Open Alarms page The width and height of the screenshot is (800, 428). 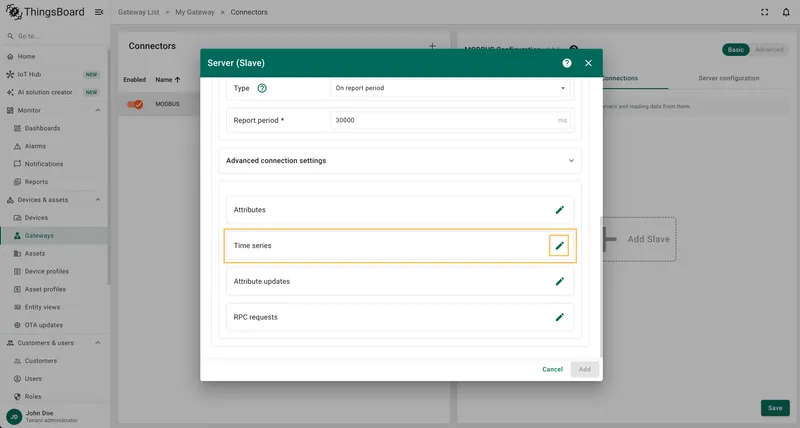[x=54, y=146]
